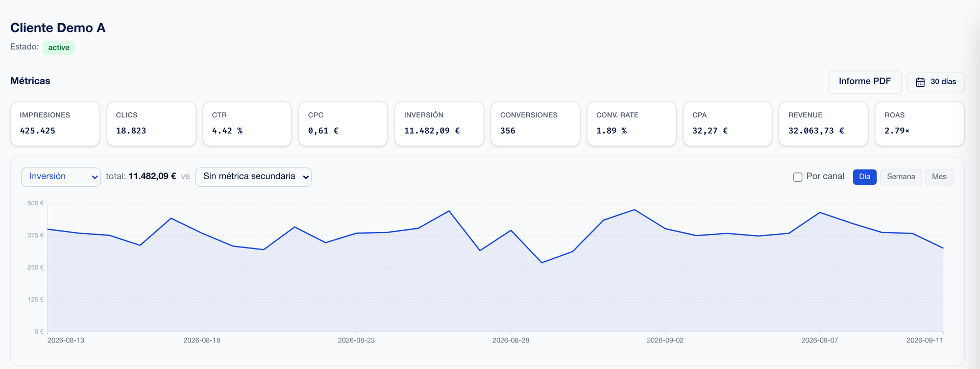Open the 30 días date range selector
Image resolution: width=980 pixels, height=369 pixels.
coord(936,82)
